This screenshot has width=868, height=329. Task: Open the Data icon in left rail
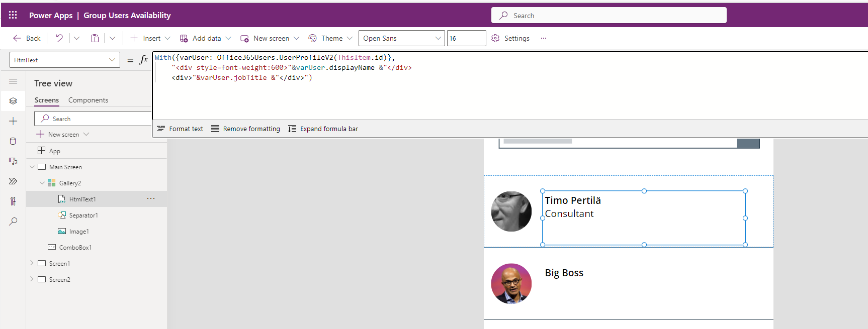click(x=13, y=141)
